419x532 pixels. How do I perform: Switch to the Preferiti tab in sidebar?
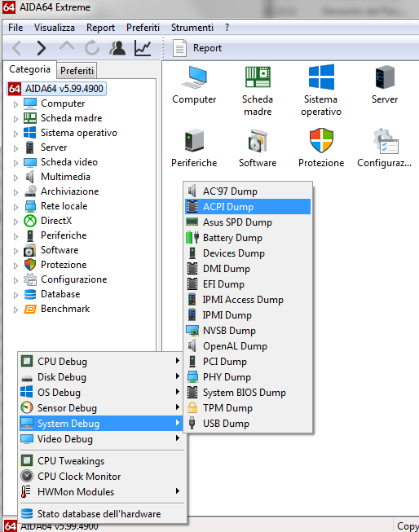point(77,71)
